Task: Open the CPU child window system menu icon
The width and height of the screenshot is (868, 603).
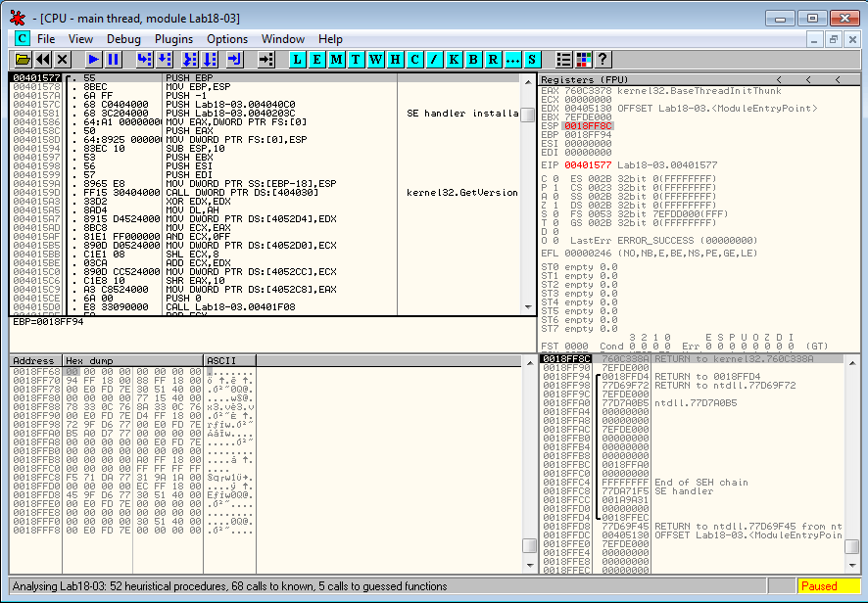Action: [22, 39]
